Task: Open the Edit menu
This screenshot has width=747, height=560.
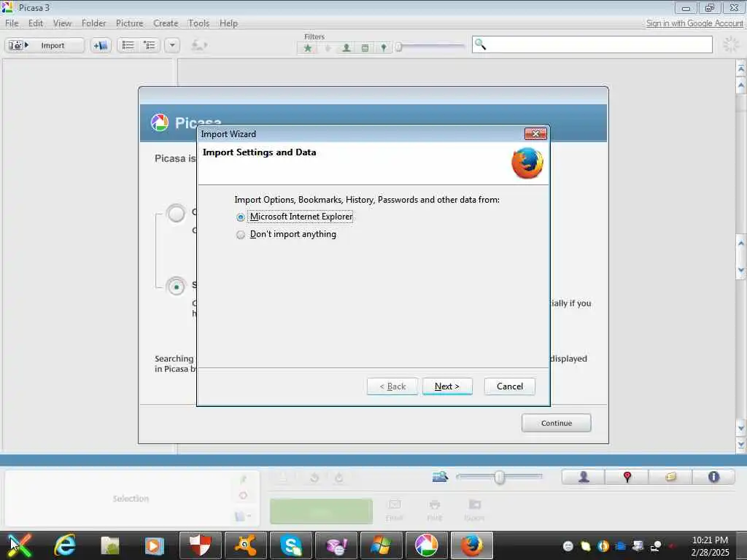Action: tap(35, 23)
